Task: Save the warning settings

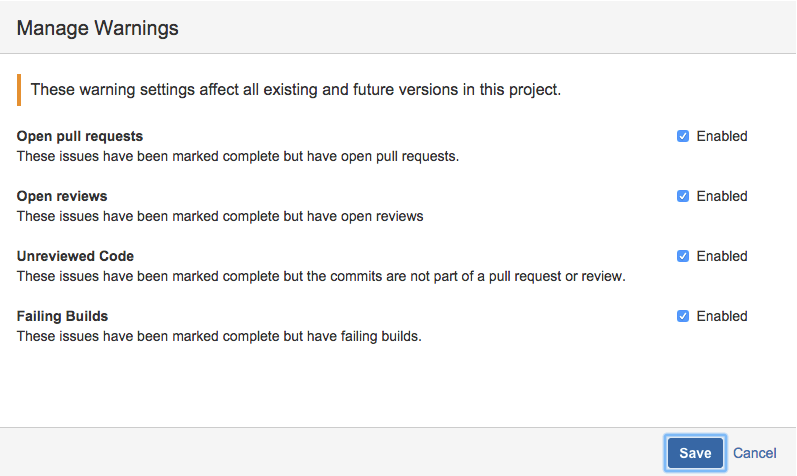Action: pos(695,453)
